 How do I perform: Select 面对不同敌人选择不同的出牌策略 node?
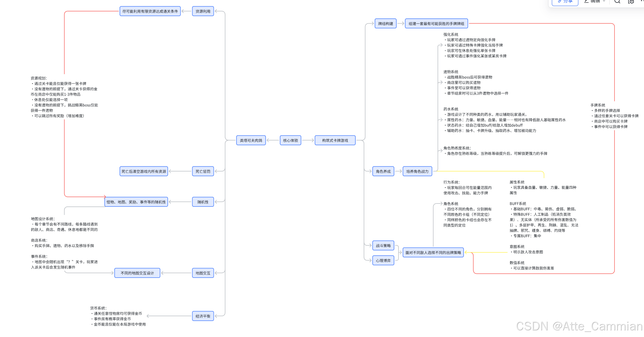tap(433, 253)
